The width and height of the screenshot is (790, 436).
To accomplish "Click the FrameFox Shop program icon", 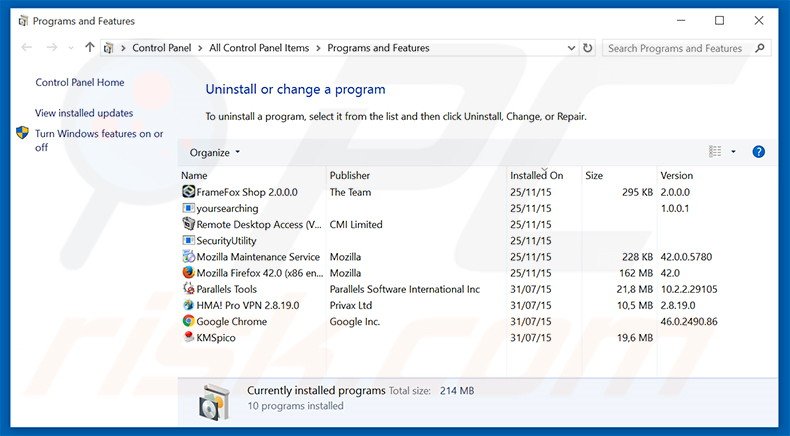I will point(188,192).
